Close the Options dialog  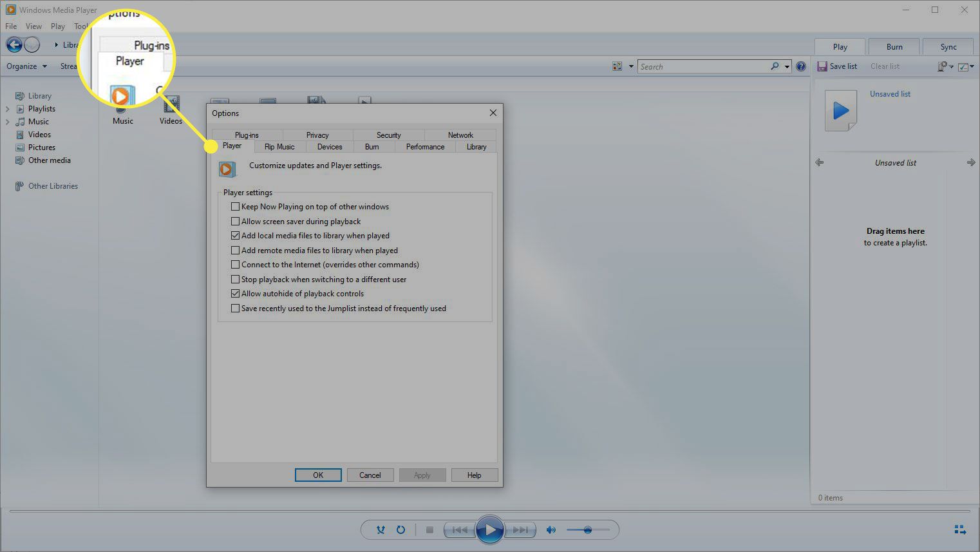click(x=493, y=113)
